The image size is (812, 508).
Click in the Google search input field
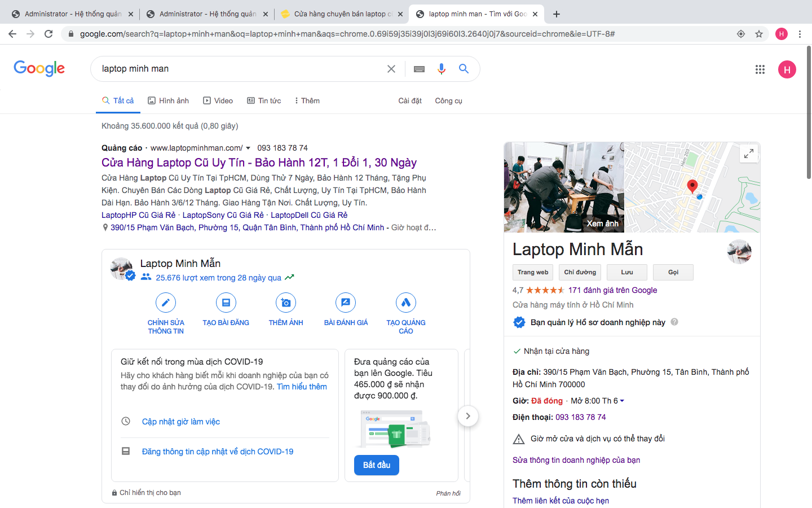240,69
